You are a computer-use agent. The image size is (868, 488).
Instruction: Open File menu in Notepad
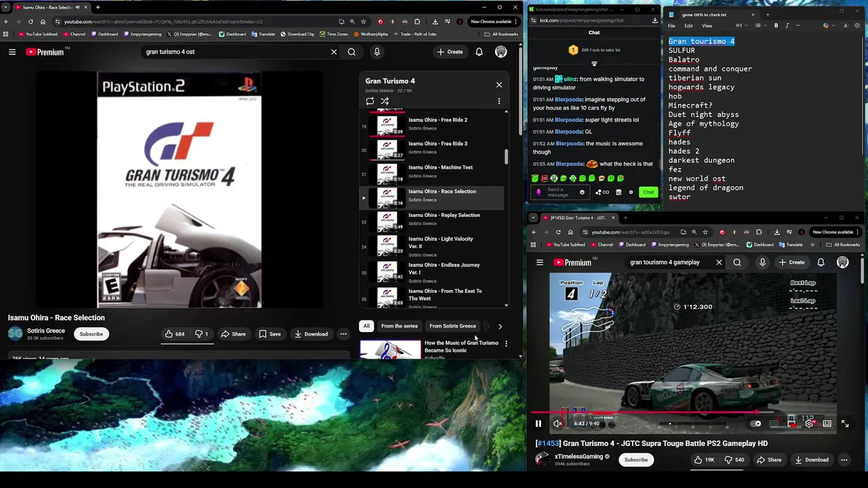tap(671, 26)
